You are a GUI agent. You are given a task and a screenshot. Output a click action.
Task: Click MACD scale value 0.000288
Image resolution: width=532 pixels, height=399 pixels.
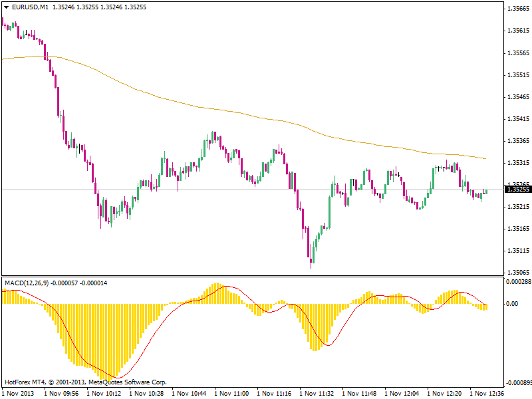point(519,281)
